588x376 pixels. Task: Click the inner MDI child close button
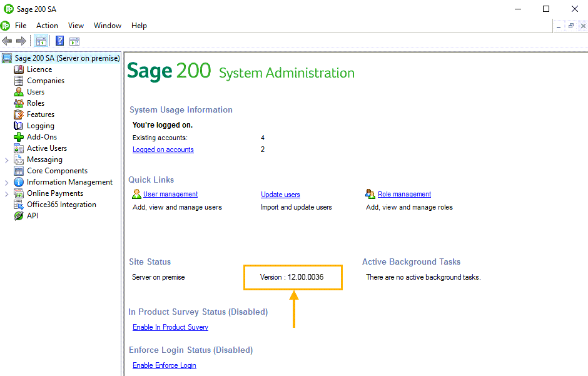583,26
